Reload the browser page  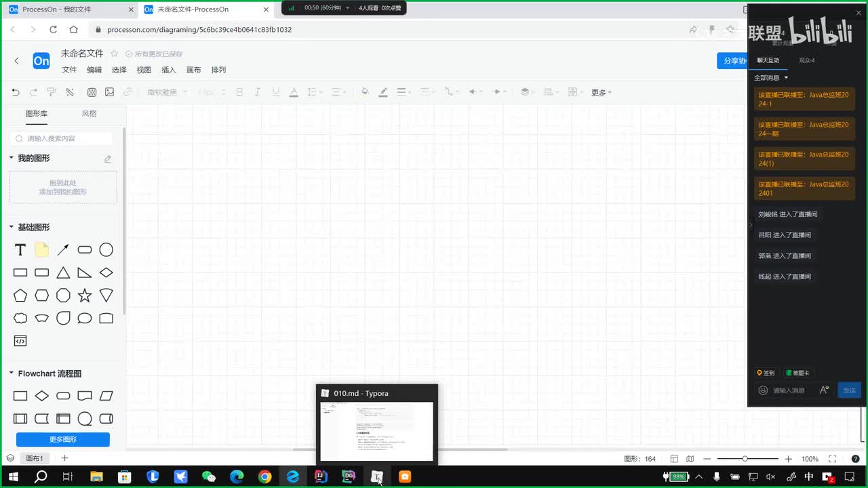[x=53, y=29]
